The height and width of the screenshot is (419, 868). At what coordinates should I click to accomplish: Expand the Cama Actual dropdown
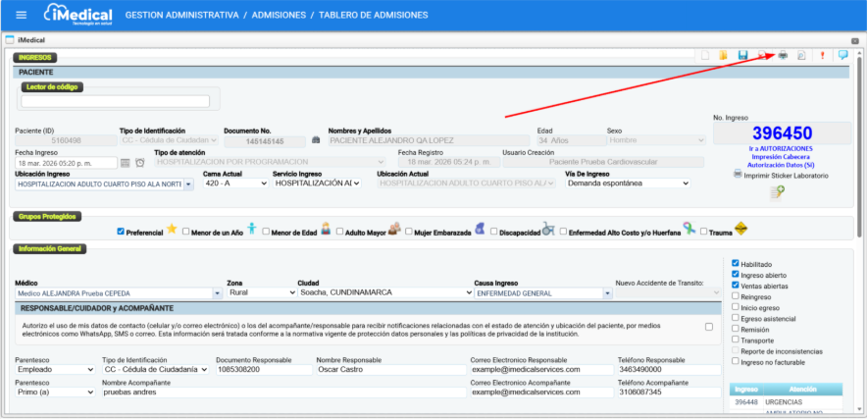click(234, 183)
